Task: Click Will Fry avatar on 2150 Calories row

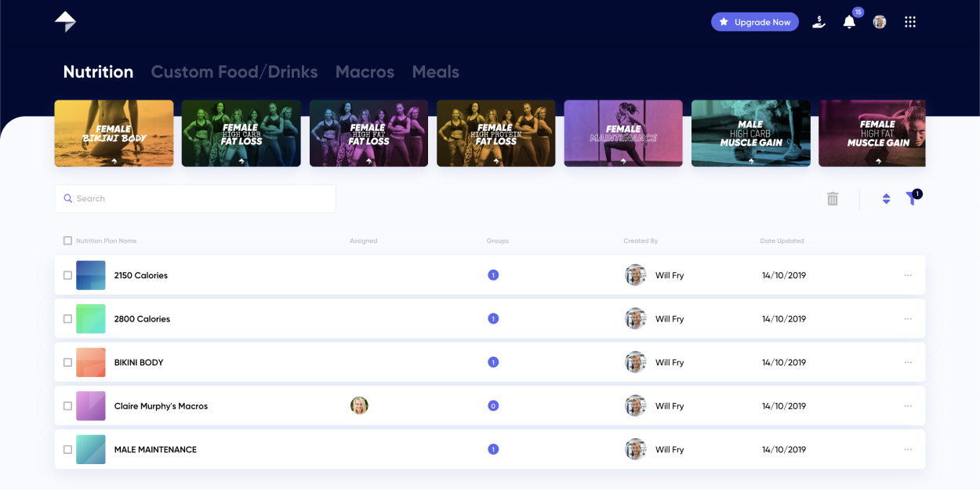Action: tap(635, 275)
